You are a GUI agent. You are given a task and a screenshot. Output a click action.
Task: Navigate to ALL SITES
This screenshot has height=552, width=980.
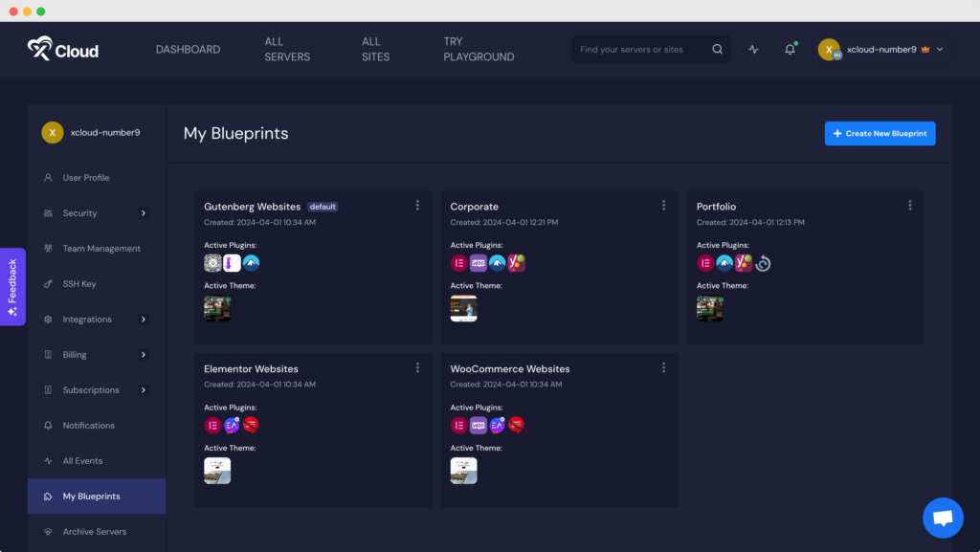[x=374, y=49]
